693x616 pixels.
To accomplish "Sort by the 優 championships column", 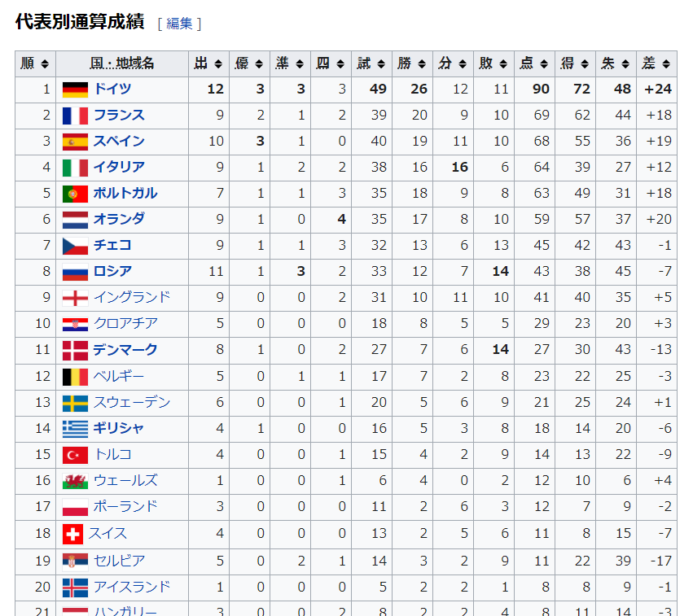I will tap(249, 64).
